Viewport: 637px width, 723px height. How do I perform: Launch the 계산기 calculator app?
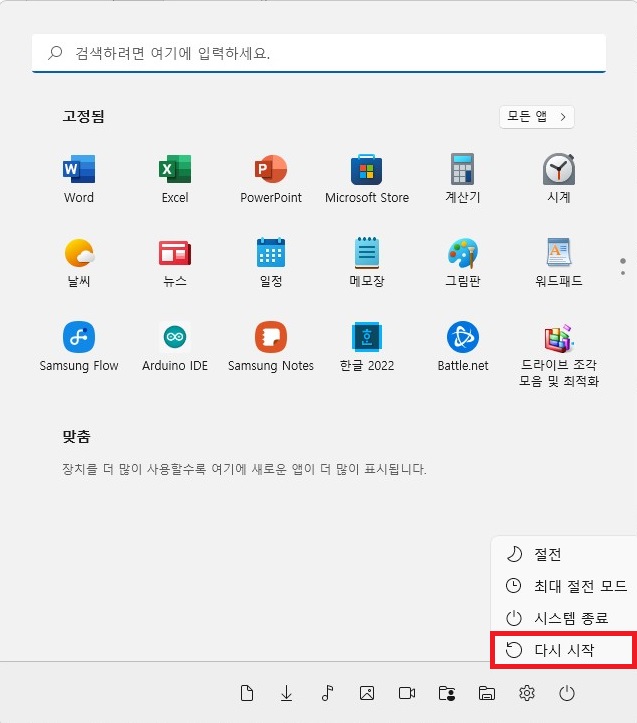click(463, 179)
